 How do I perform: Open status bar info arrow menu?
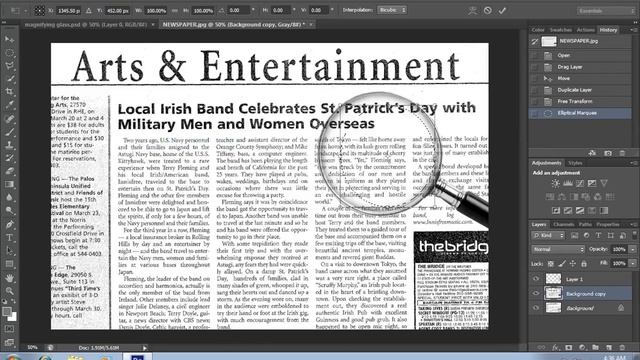pyautogui.click(x=144, y=348)
